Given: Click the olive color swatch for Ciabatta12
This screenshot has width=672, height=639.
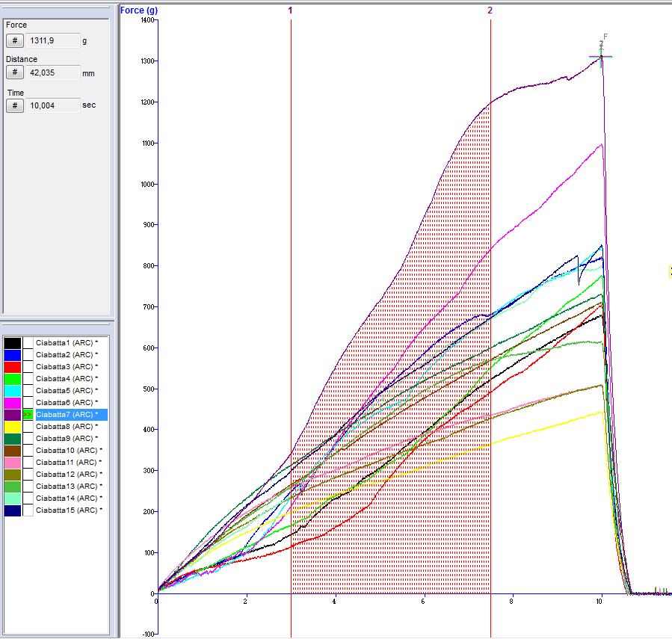Looking at the screenshot, I should pos(13,475).
